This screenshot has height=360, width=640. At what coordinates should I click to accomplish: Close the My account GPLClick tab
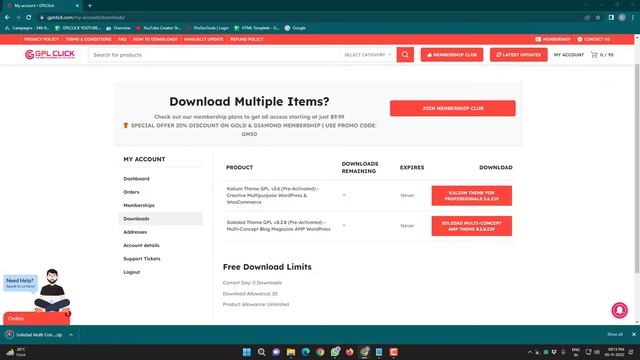pyautogui.click(x=77, y=6)
